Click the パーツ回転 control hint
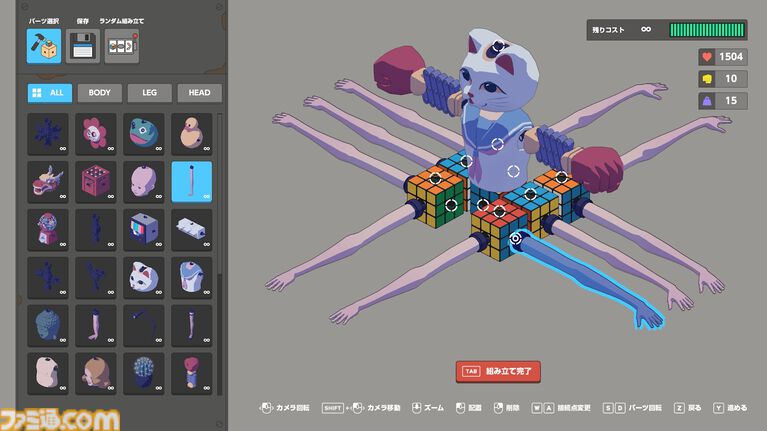 point(632,408)
